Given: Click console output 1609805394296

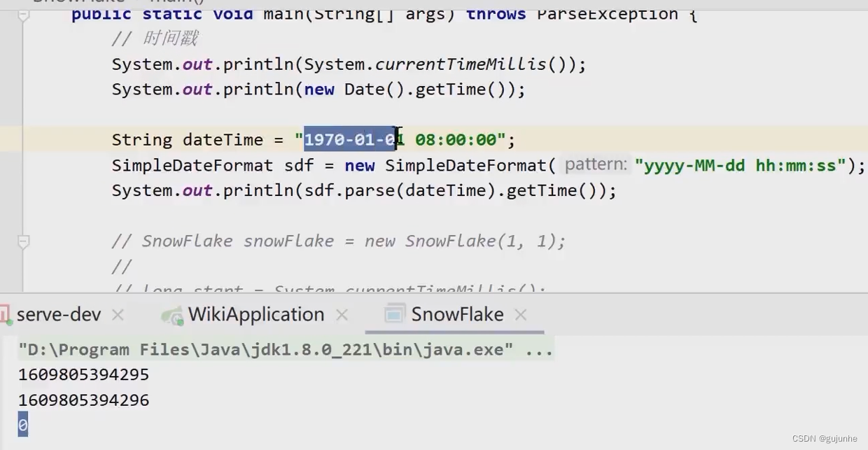Looking at the screenshot, I should [83, 400].
